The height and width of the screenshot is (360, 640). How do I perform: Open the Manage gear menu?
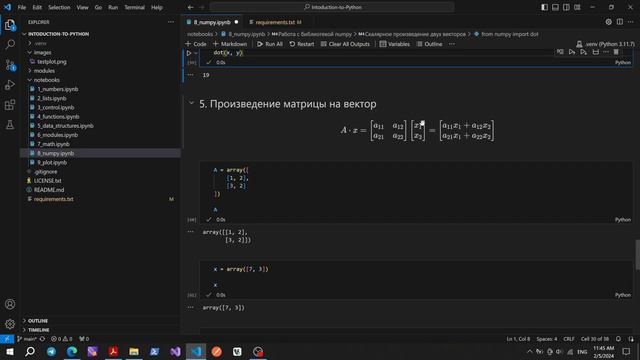click(x=10, y=324)
